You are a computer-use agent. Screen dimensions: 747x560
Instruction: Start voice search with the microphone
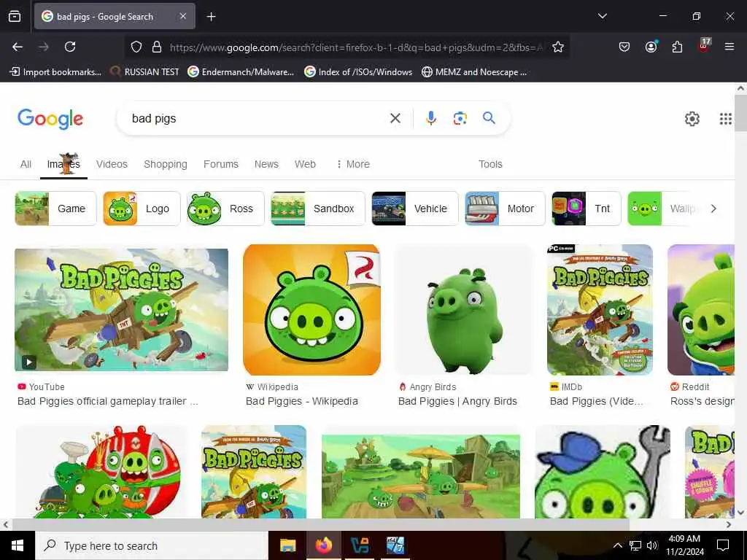click(430, 118)
